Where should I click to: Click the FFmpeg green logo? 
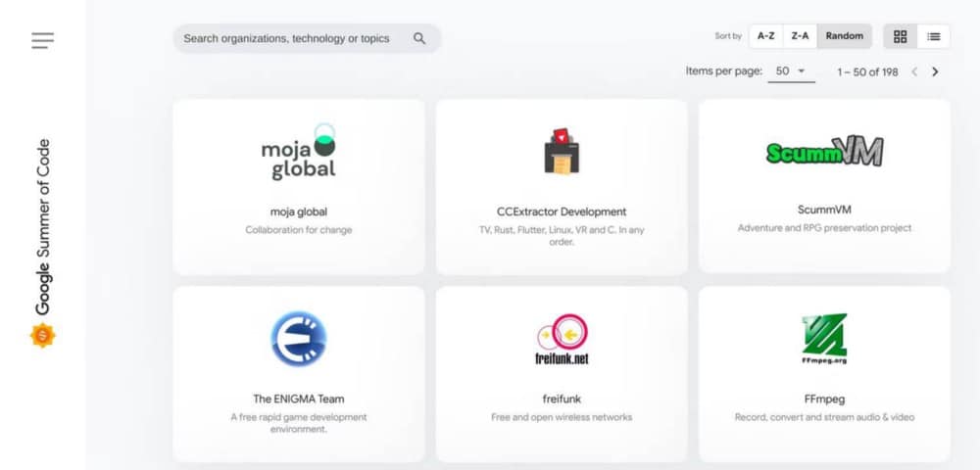pos(824,339)
